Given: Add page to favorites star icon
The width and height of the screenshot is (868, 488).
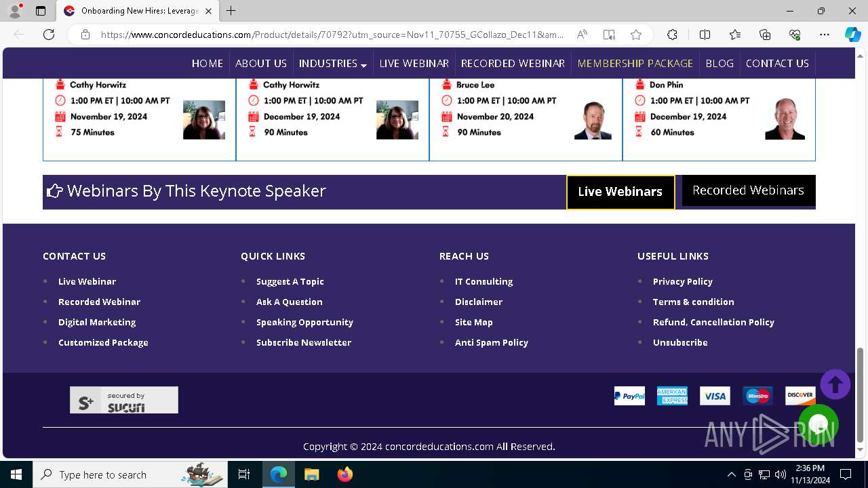Looking at the screenshot, I should tap(635, 35).
